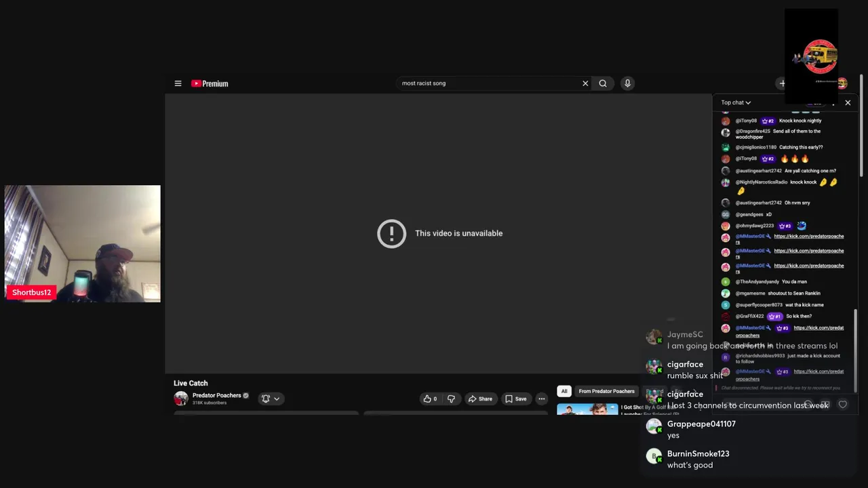Open more actions ellipsis under video
This screenshot has width=868, height=488.
pyautogui.click(x=541, y=399)
